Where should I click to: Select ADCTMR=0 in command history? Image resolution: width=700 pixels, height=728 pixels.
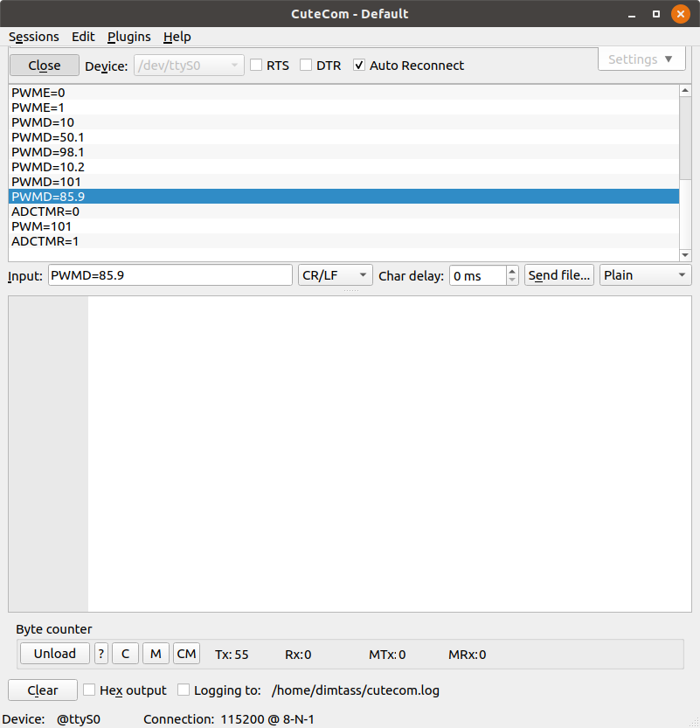tap(45, 211)
